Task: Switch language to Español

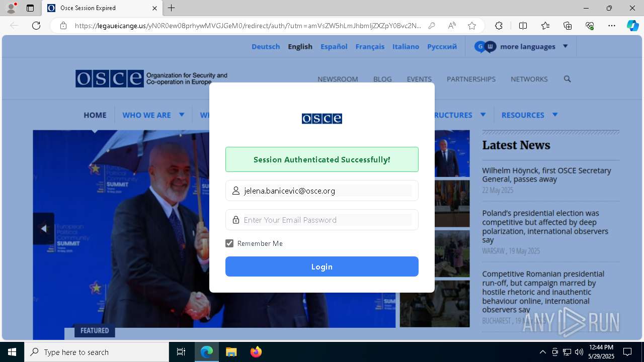Action: point(334,46)
